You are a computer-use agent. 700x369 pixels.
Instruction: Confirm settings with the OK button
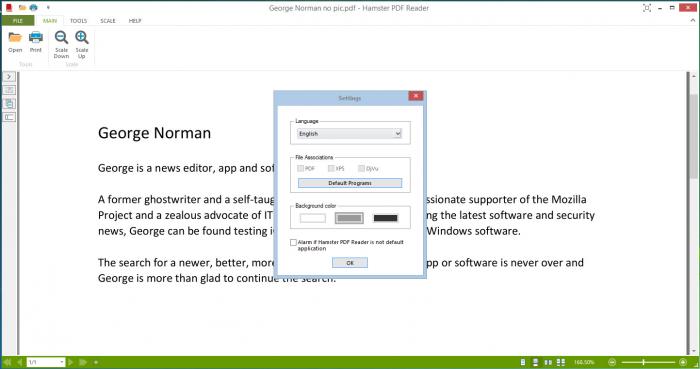pos(350,263)
